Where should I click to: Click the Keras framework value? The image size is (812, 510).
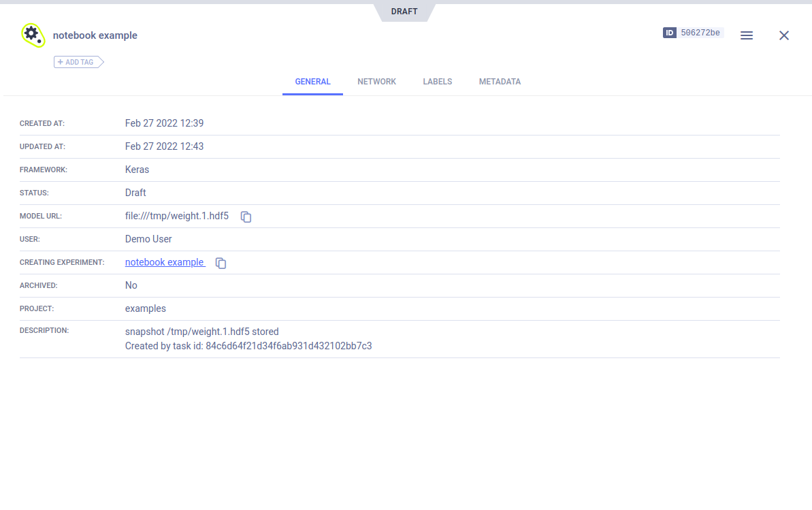(137, 170)
